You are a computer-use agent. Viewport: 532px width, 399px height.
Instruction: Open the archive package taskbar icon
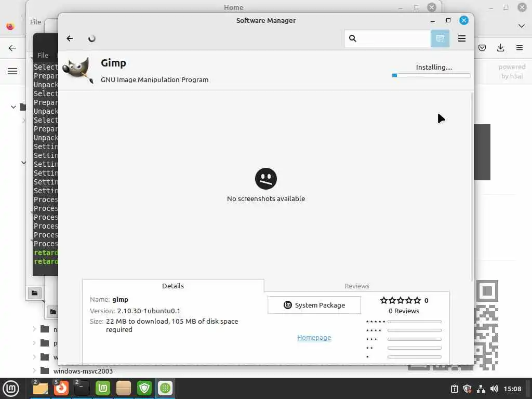point(124,388)
